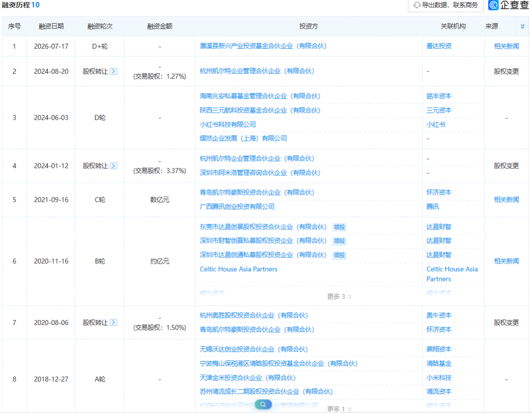Show 更多 3 investors in the B轮 row
This screenshot has height=413, width=532.
[339, 296]
